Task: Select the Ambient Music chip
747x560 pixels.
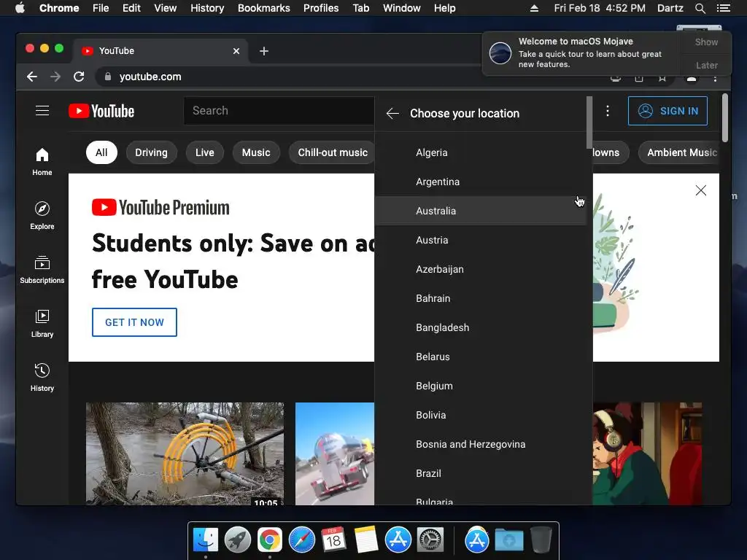Action: [x=681, y=152]
